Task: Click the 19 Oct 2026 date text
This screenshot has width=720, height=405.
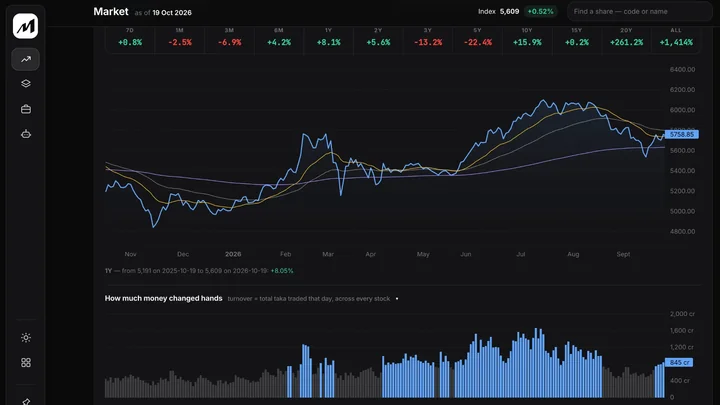Action: click(172, 13)
